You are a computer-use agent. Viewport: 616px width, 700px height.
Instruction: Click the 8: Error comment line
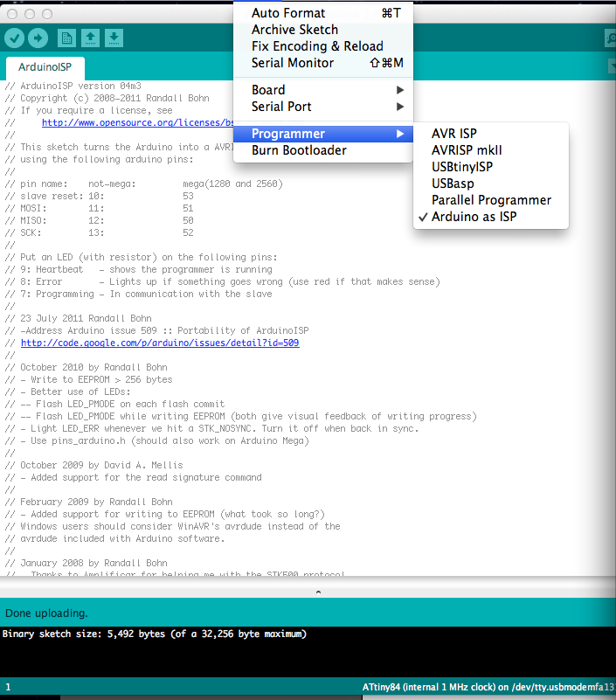(222, 281)
